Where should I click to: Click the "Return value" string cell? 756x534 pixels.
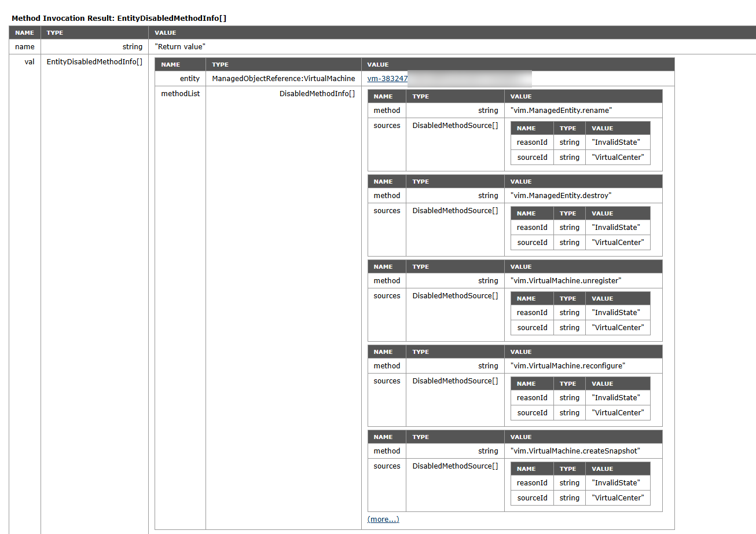point(180,47)
